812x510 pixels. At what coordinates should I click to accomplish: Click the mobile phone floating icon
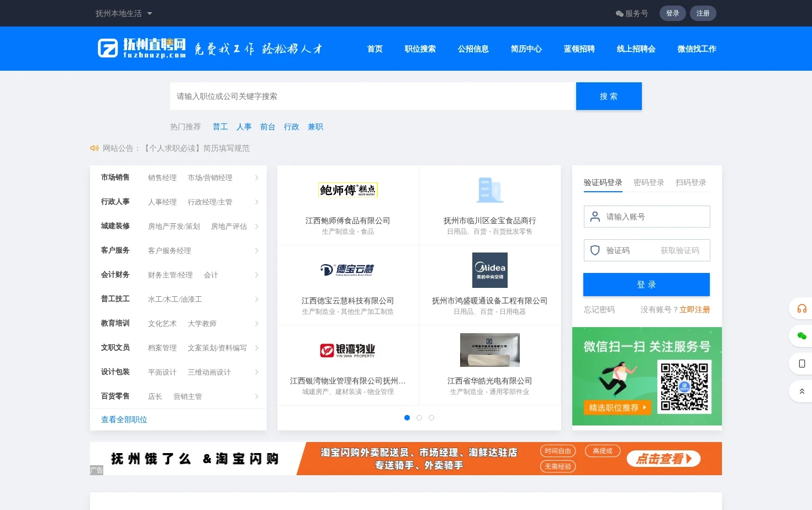pyautogui.click(x=802, y=364)
